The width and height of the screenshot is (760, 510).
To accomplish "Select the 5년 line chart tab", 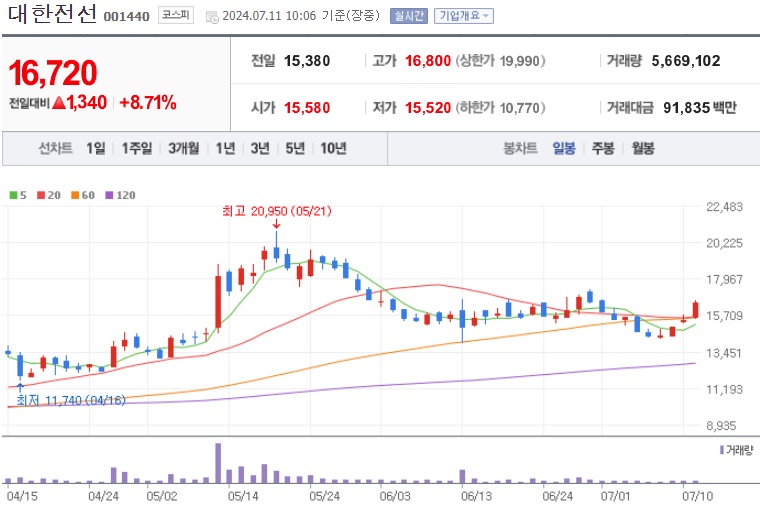I will click(x=295, y=148).
